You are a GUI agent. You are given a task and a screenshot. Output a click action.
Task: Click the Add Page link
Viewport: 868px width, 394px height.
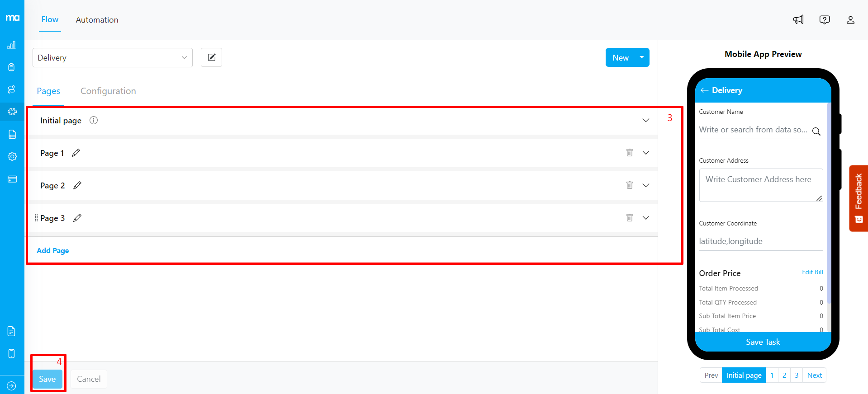point(53,251)
